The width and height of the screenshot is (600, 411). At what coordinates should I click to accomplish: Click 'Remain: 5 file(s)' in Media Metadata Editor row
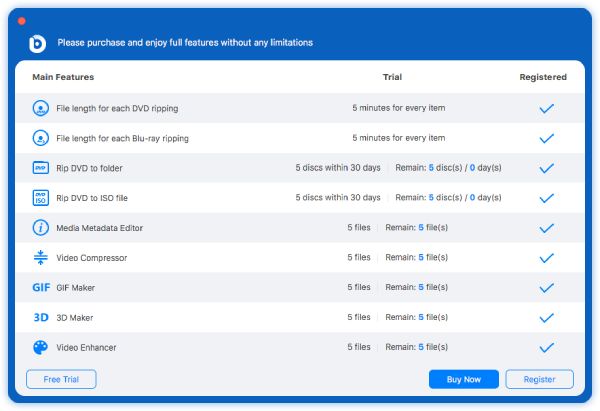click(x=417, y=227)
